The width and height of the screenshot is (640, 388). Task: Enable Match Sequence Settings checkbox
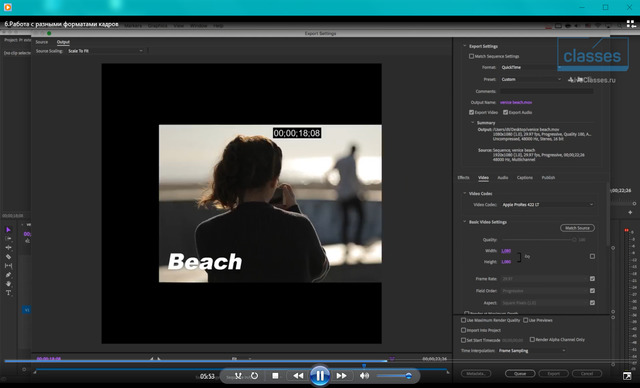[471, 56]
